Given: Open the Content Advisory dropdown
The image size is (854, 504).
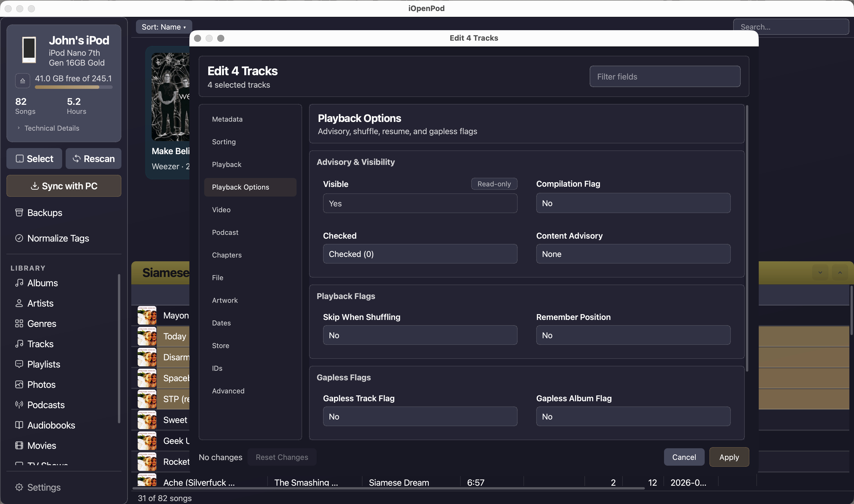Looking at the screenshot, I should click(x=633, y=254).
